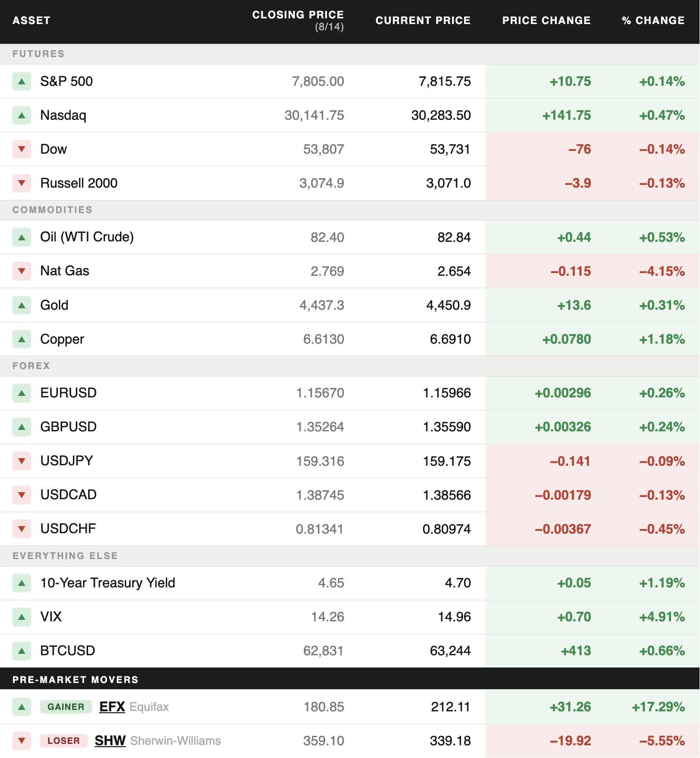Click the up arrow in the Equifax row
Screen dimensions: 700x758
(x=22, y=707)
